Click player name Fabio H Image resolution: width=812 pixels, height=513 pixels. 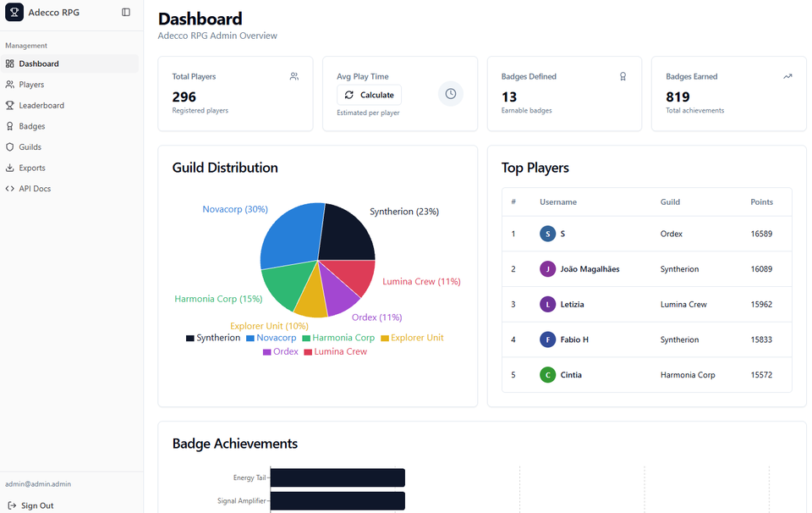click(x=574, y=339)
